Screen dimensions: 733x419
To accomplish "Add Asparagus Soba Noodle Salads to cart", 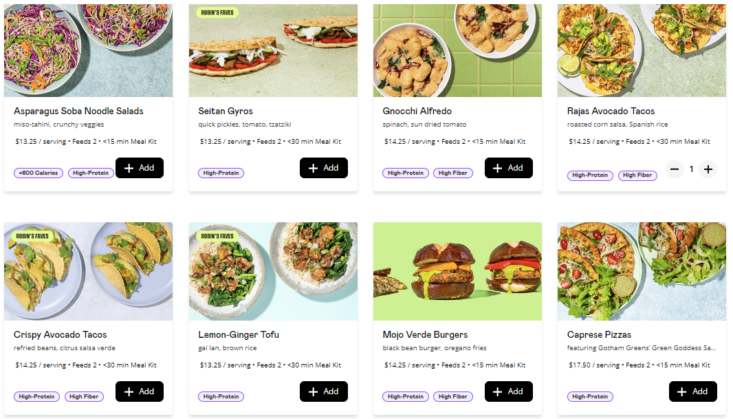I will (139, 168).
